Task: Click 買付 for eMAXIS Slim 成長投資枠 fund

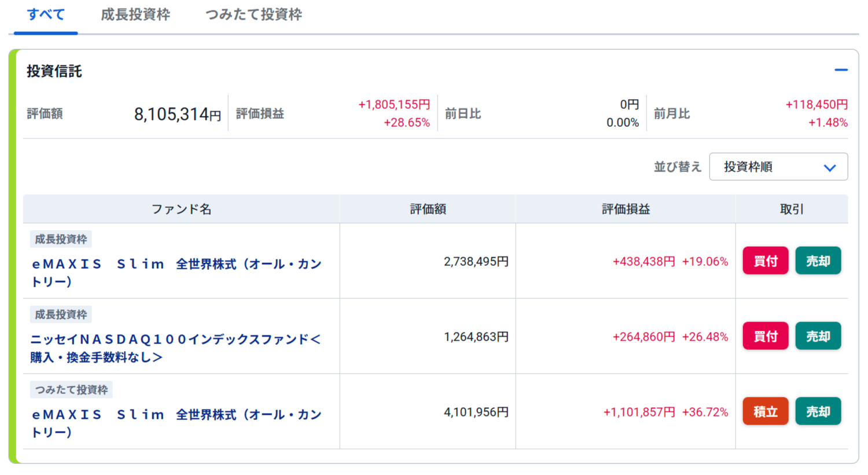Action: point(766,261)
